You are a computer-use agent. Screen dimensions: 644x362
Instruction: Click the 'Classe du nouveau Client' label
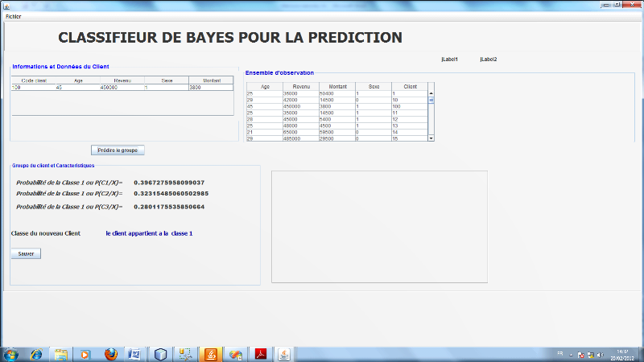[46, 233]
